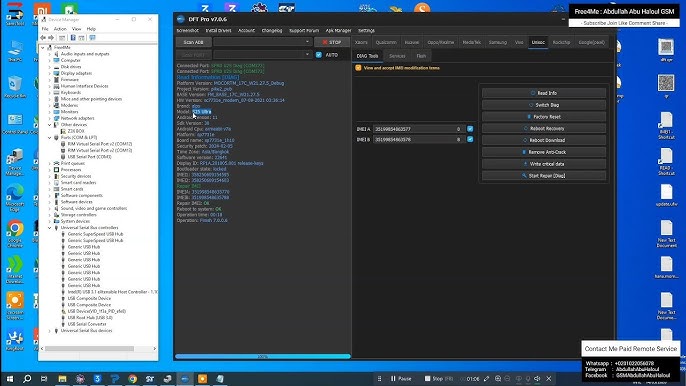Switch to the Huawei tab
Viewport: 686px width, 386px height.
tap(412, 42)
